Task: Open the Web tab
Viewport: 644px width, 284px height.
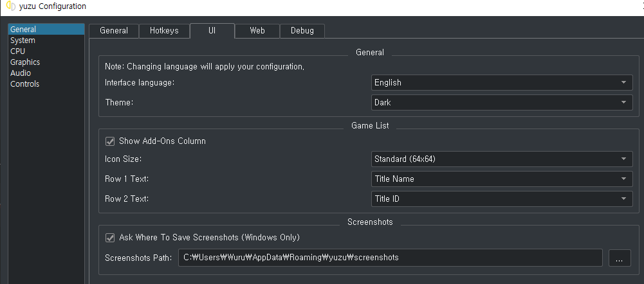Action: click(x=257, y=31)
